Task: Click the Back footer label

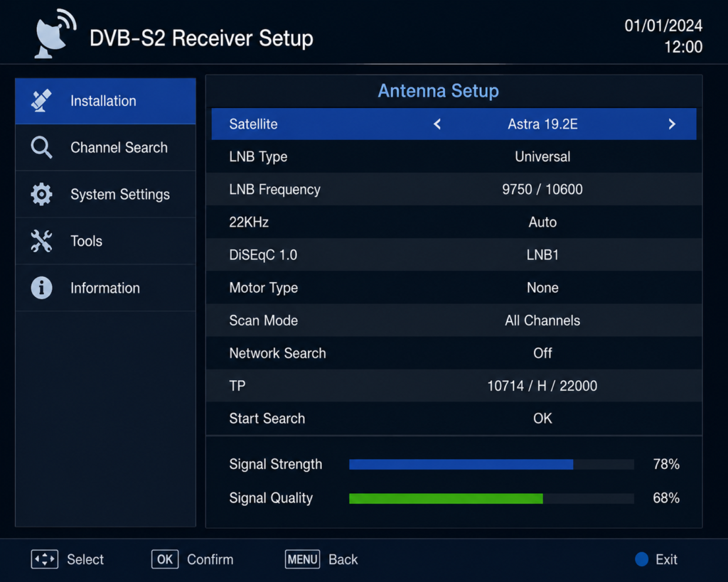Action: click(343, 559)
